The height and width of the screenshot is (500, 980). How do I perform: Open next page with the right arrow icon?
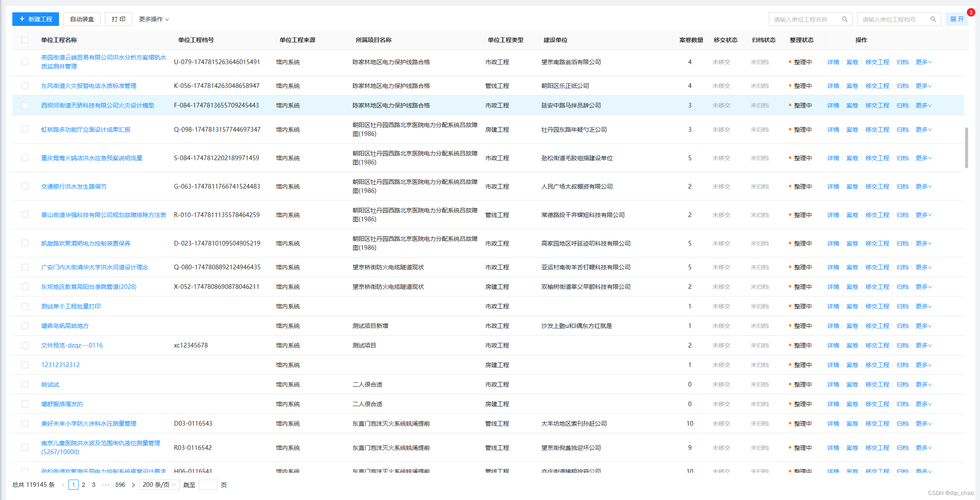(133, 484)
